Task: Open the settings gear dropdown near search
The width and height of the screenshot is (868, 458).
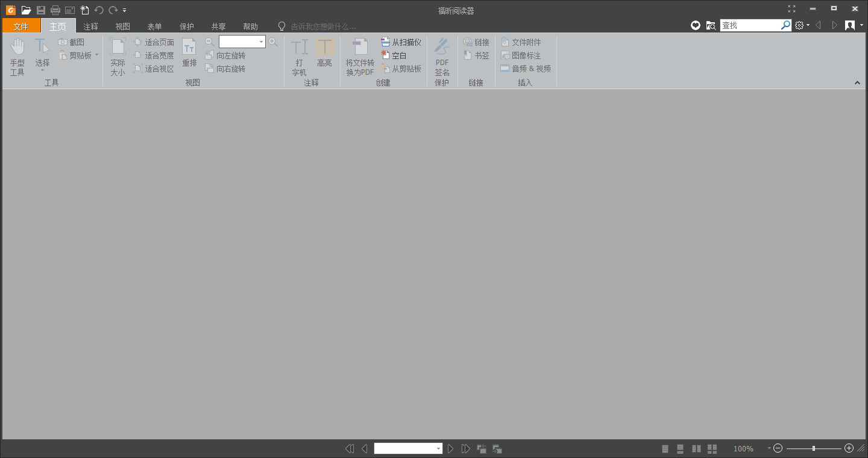Action: tap(801, 25)
